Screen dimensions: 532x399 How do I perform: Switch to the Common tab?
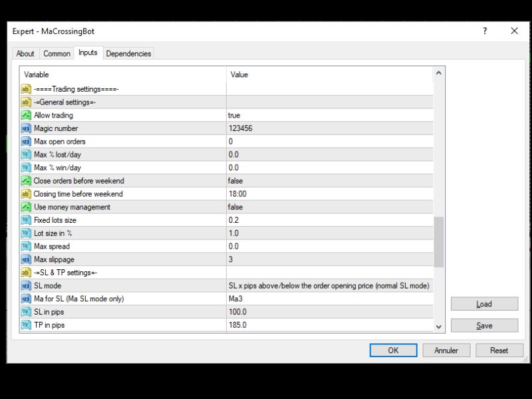click(x=57, y=54)
